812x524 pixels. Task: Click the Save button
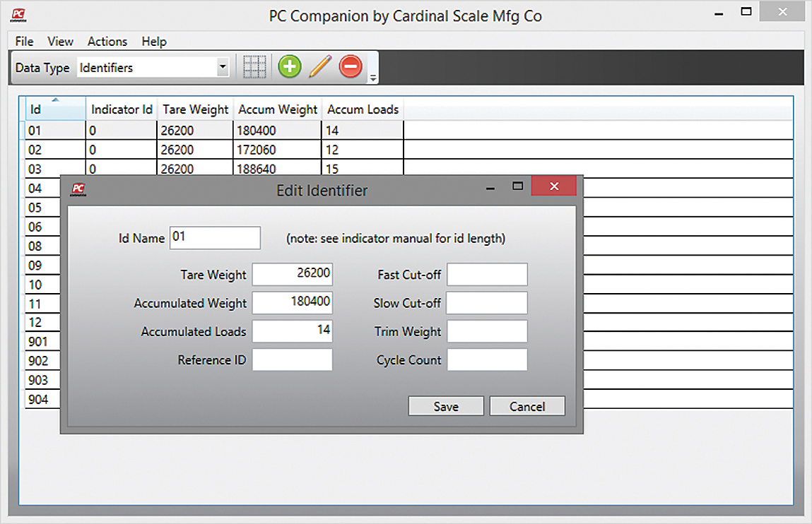click(446, 406)
